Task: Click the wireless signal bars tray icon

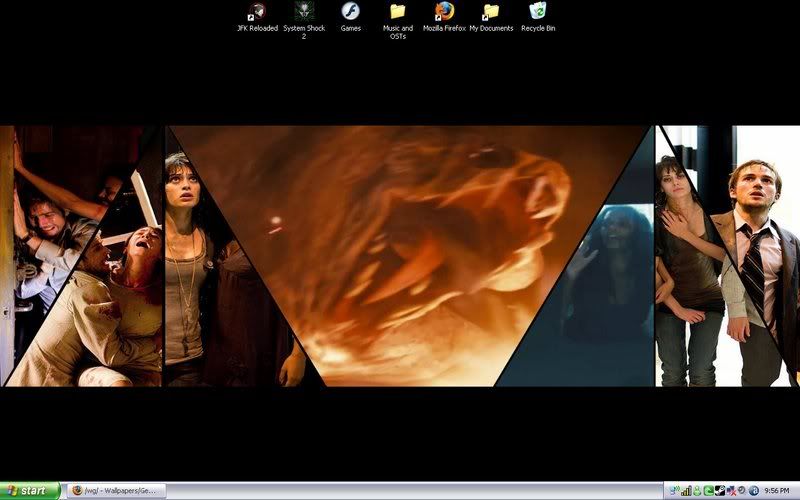Action: pos(686,491)
